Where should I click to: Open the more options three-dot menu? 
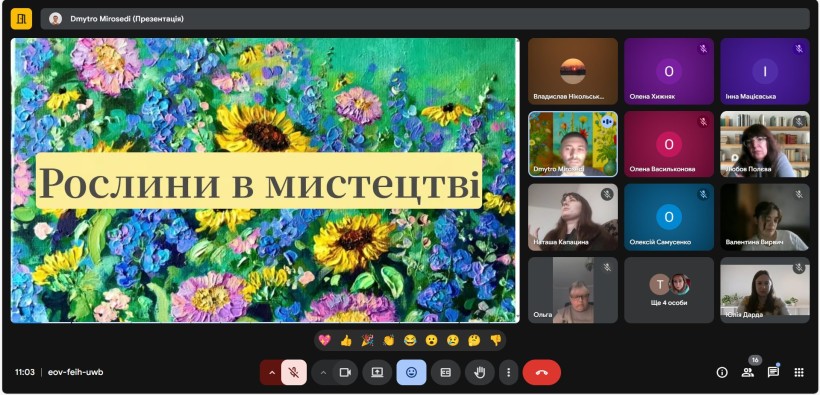coord(508,373)
